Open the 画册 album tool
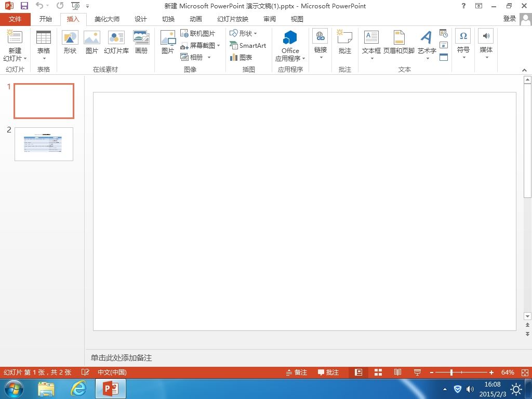This screenshot has height=399, width=532. click(x=141, y=42)
